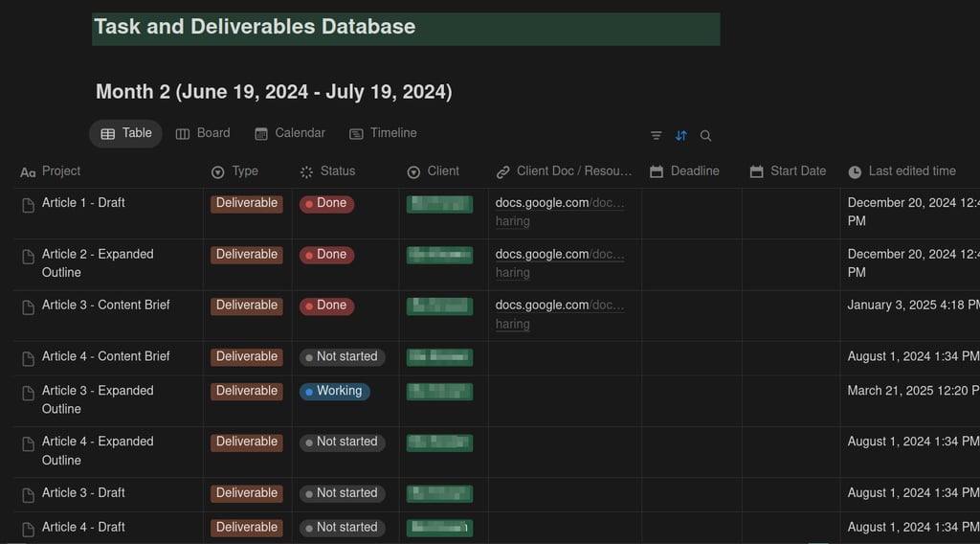The width and height of the screenshot is (980, 544).
Task: Click the Task and Deliverables Database title
Action: 255,27
